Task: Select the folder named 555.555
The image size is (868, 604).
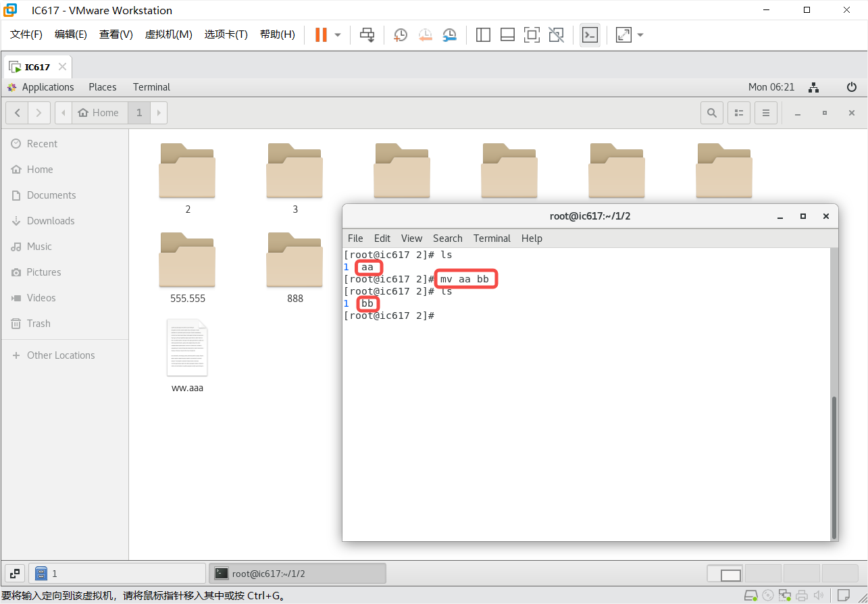Action: 187,268
